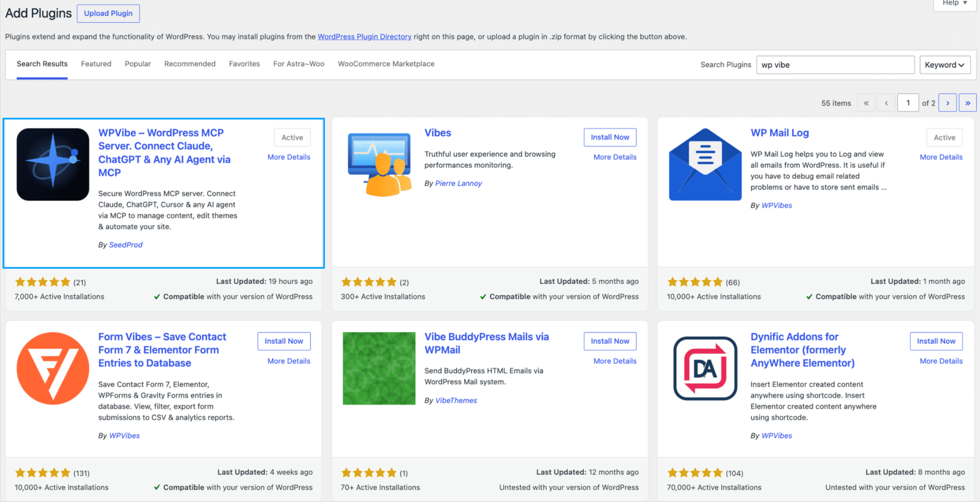
Task: Open the WP Mail Log title link
Action: [x=780, y=133]
